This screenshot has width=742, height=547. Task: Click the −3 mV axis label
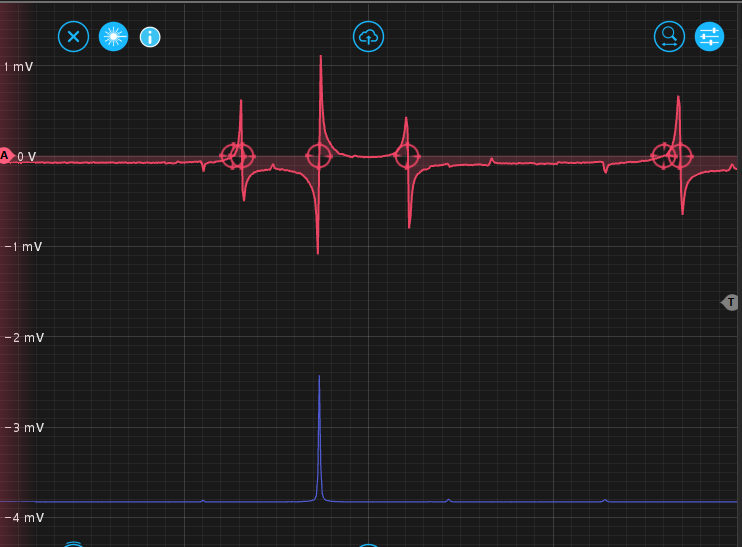click(24, 428)
